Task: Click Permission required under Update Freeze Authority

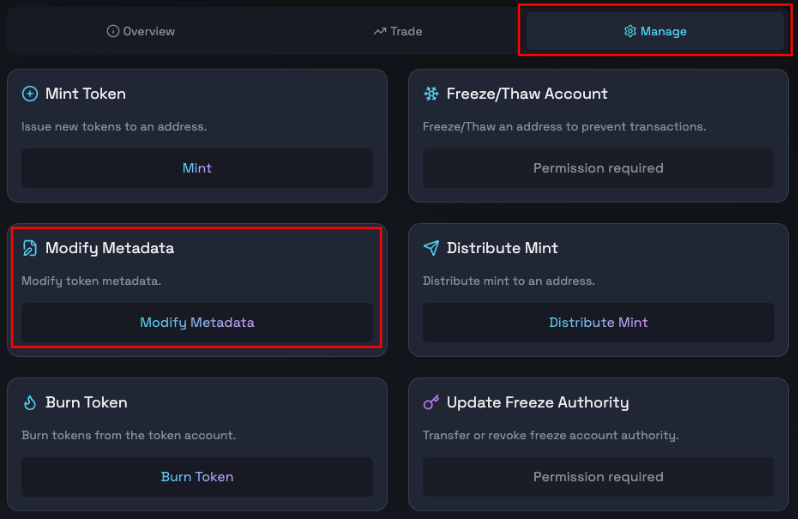Action: click(x=598, y=477)
